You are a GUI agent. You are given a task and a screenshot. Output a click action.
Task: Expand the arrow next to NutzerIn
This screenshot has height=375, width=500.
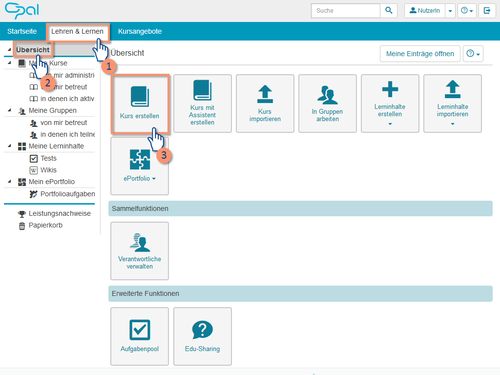(450, 11)
